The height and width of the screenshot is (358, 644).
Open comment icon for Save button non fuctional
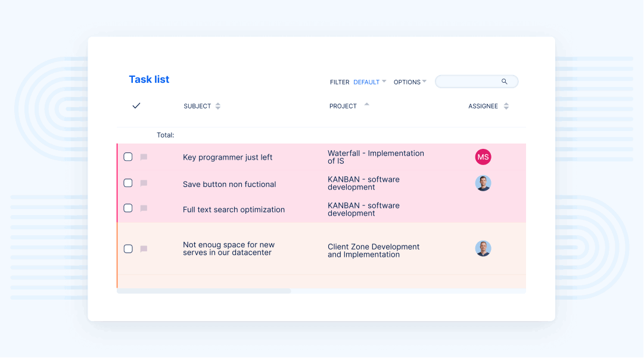[144, 183]
